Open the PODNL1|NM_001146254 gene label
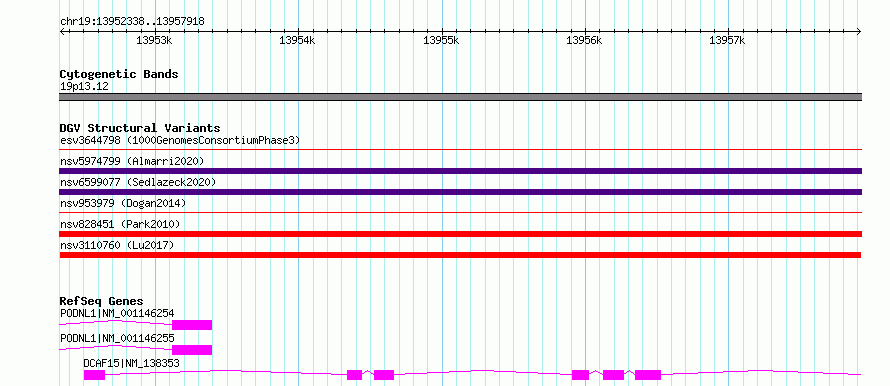Image resolution: width=890 pixels, height=386 pixels. coord(117,313)
